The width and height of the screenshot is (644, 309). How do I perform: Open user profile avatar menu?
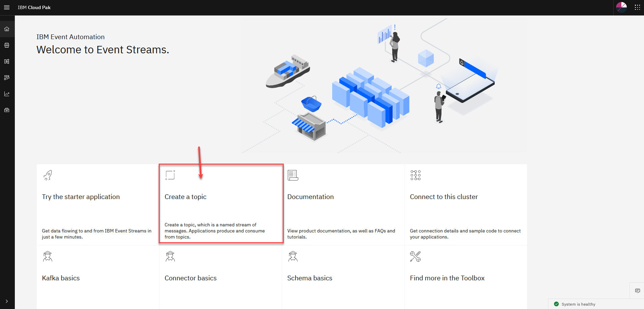pyautogui.click(x=621, y=7)
